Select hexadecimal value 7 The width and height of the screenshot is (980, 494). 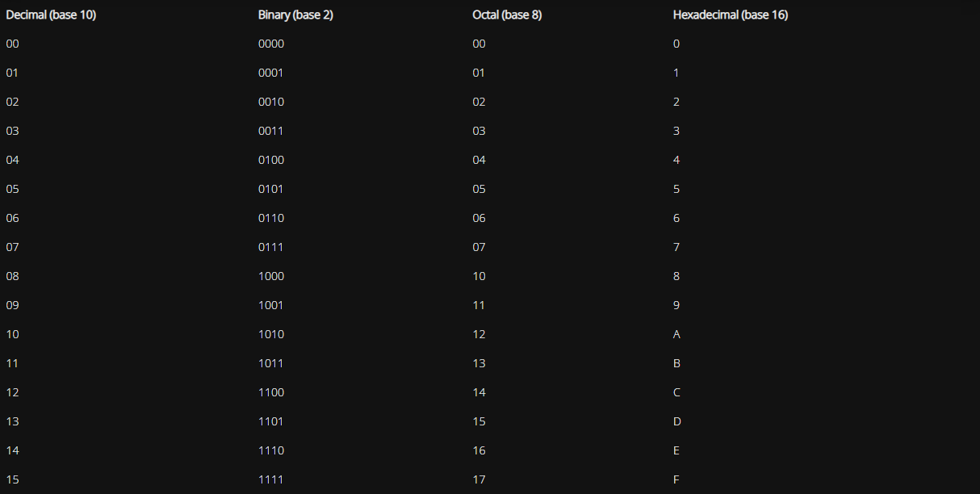[676, 247]
